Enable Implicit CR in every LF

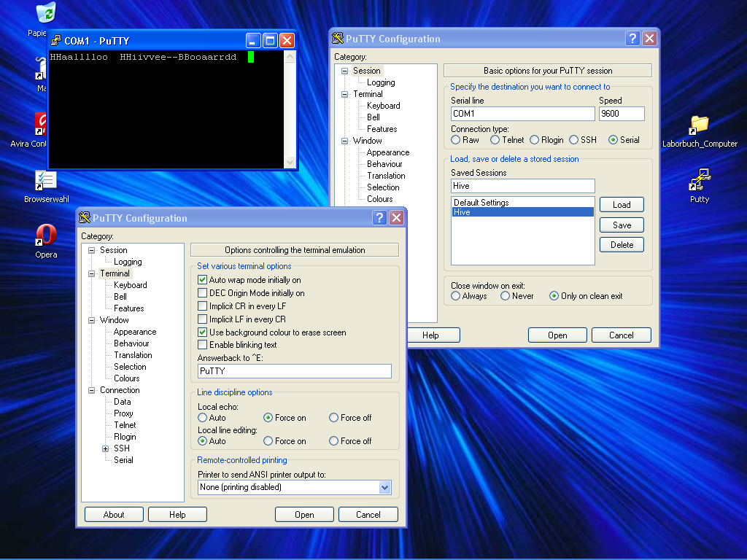pos(202,306)
